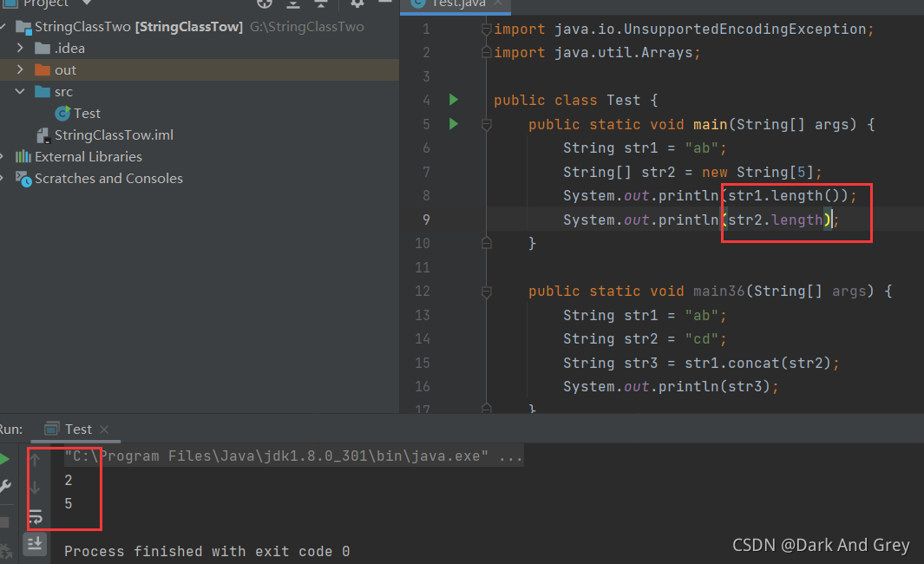Click the External Libraries icon
Screen dimensions: 924x564
tap(23, 157)
